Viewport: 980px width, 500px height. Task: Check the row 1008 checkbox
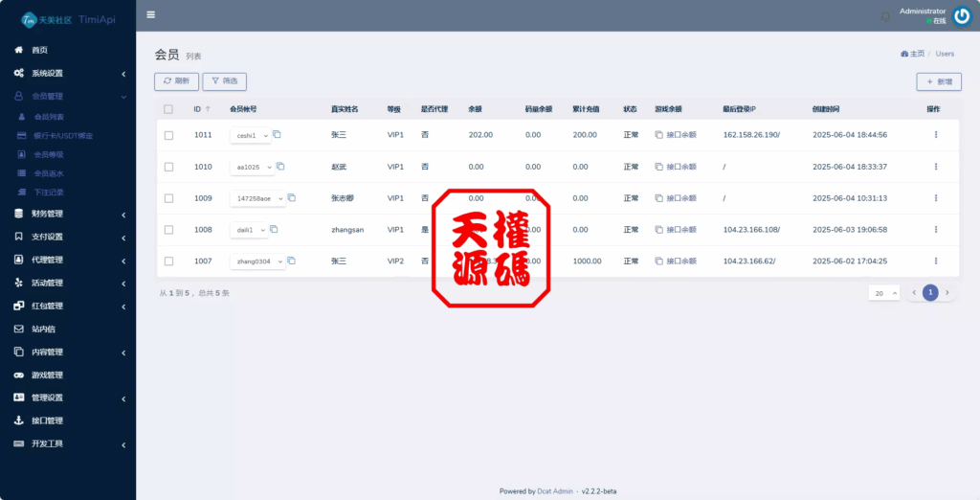click(x=168, y=230)
